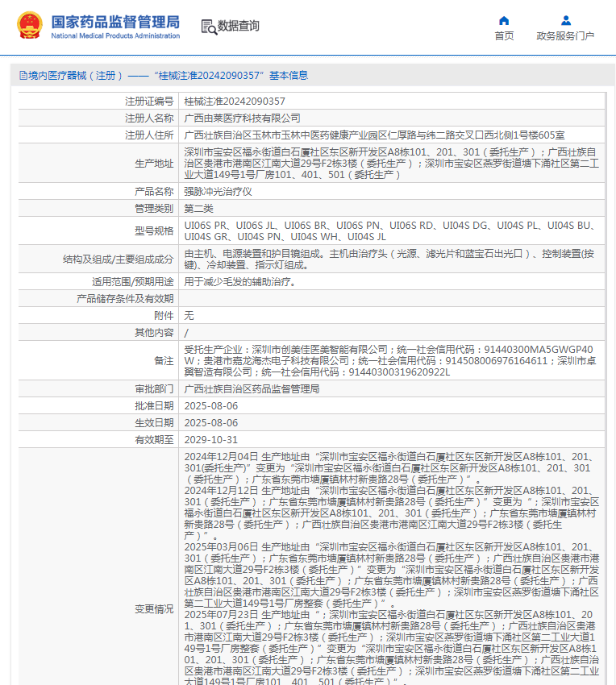Viewport: 616px width, 685px height.
Task: Select 管理类别 label cell
Action: pyautogui.click(x=98, y=209)
